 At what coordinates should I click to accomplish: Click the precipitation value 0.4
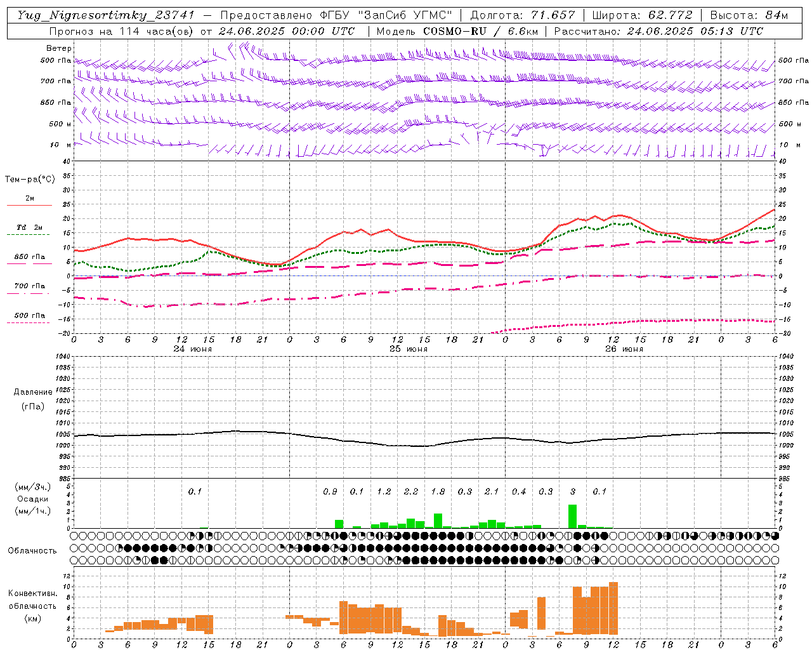[x=519, y=491]
